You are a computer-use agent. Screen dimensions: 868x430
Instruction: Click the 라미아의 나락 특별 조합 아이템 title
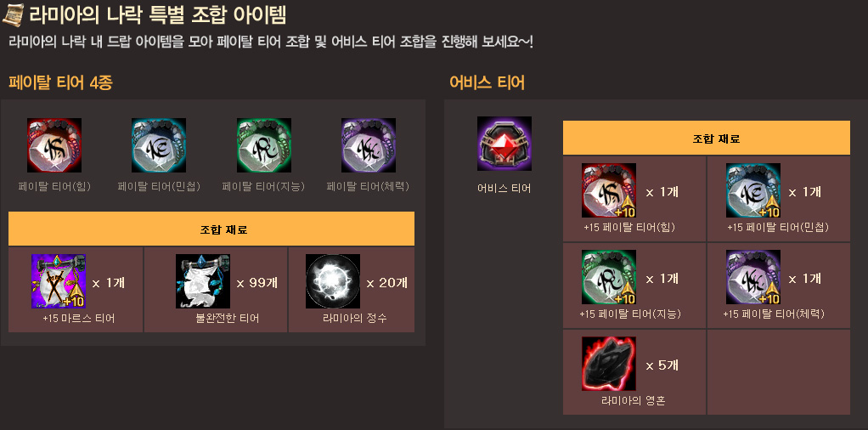[158, 15]
